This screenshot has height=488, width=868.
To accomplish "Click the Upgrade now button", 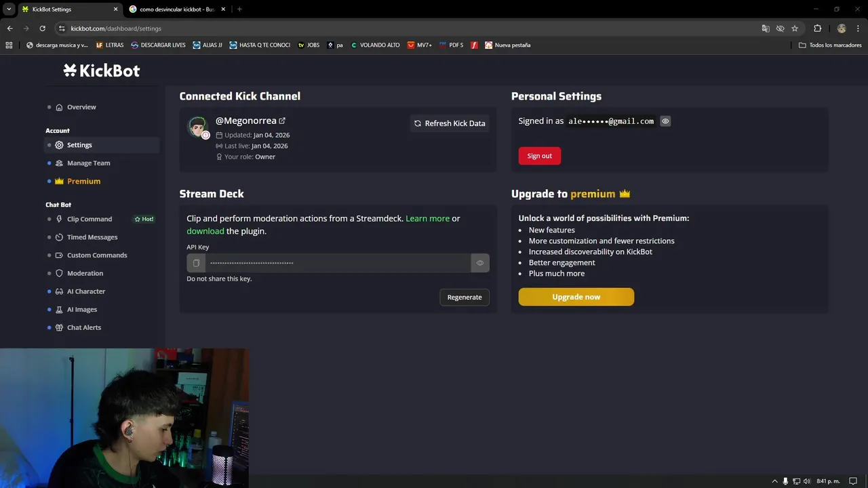I will 576,297.
